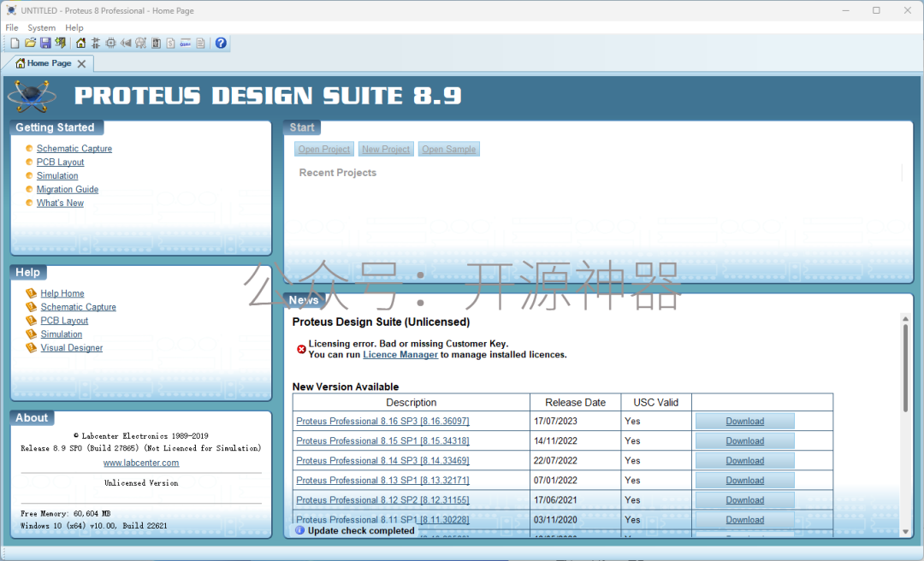Screen dimensions: 924x561
Task: Click the orange bullet beside What's New
Action: pos(29,203)
